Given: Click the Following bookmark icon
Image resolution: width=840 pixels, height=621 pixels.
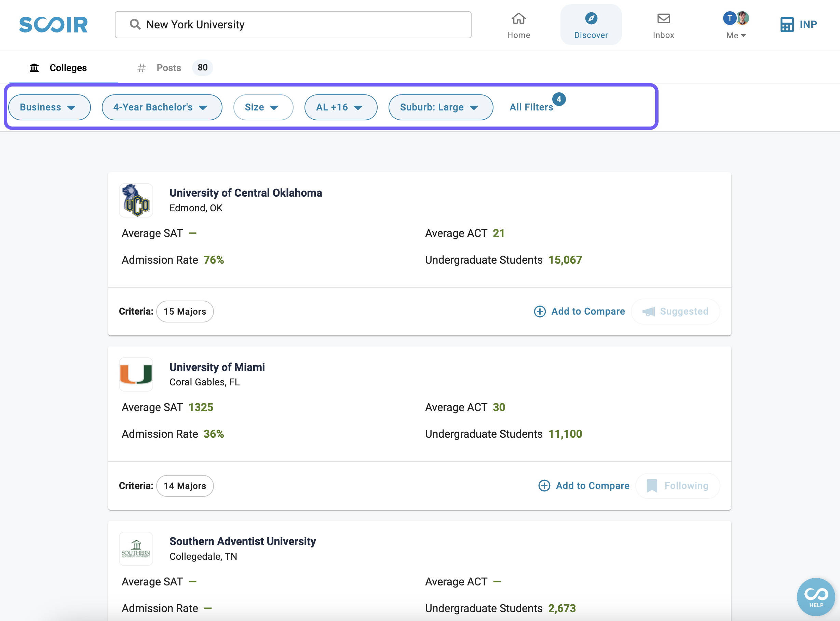Looking at the screenshot, I should pos(652,486).
